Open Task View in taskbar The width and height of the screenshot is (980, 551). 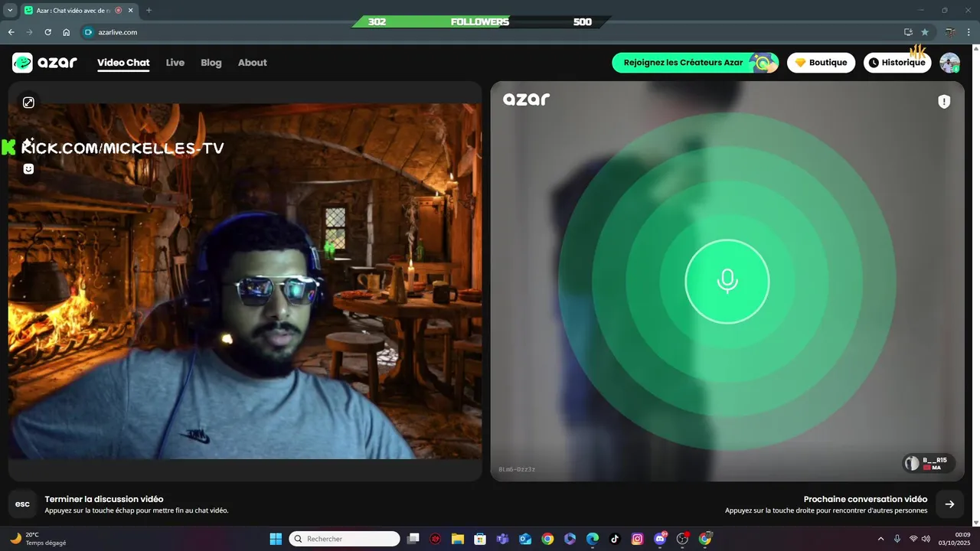[413, 539]
